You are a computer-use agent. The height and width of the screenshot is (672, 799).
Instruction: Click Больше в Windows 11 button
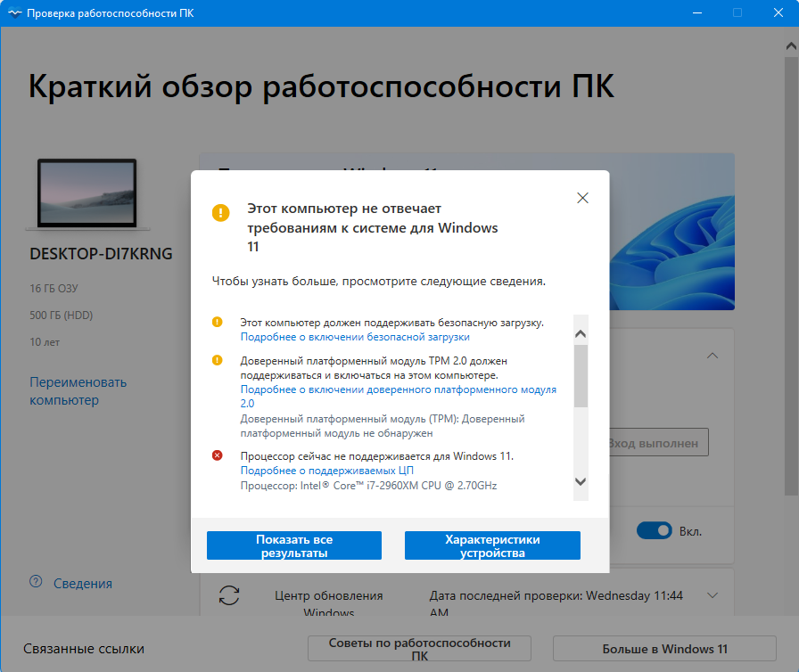[x=664, y=649]
